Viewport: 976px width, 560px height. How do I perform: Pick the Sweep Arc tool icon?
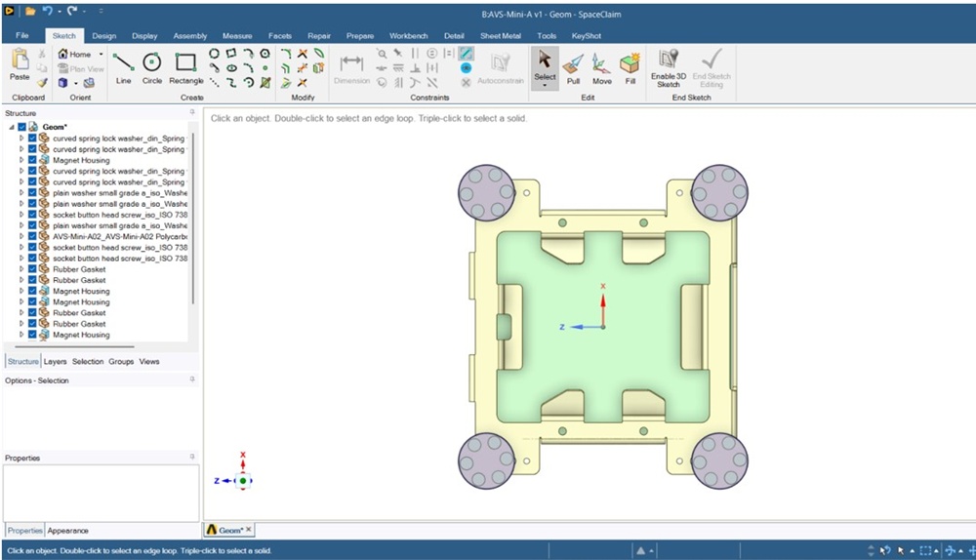[248, 82]
